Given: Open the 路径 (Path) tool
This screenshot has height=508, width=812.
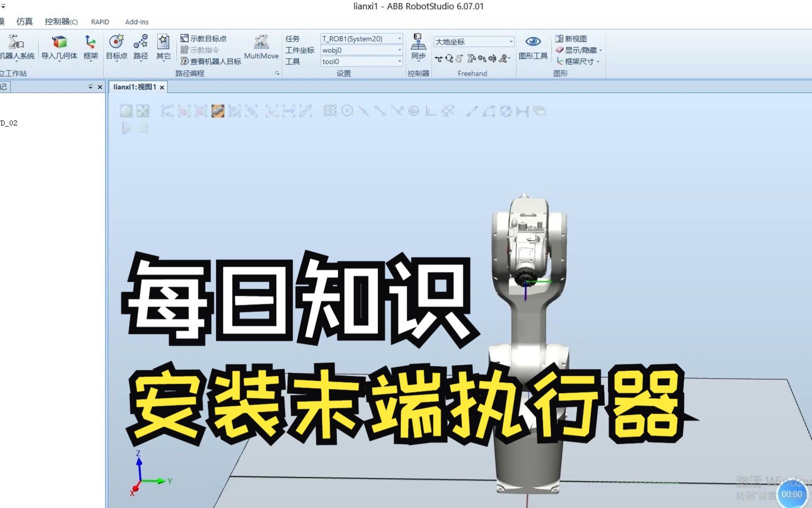Looking at the screenshot, I should pyautogui.click(x=141, y=47).
